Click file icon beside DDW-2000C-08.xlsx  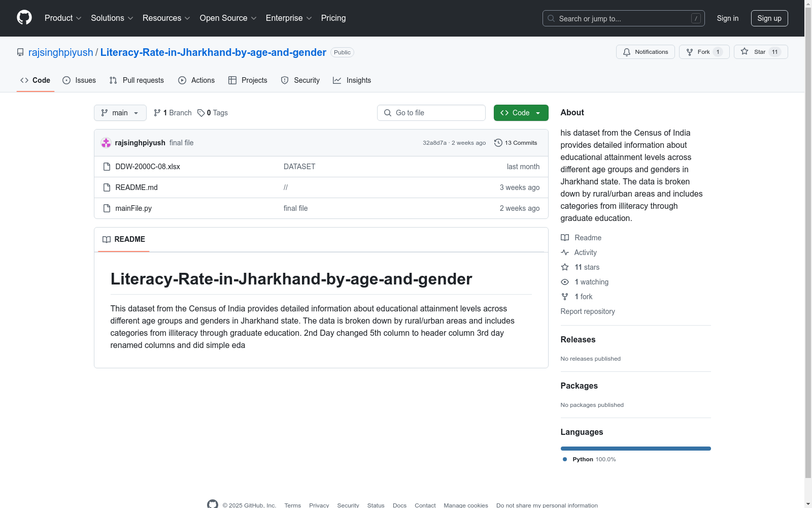107,167
